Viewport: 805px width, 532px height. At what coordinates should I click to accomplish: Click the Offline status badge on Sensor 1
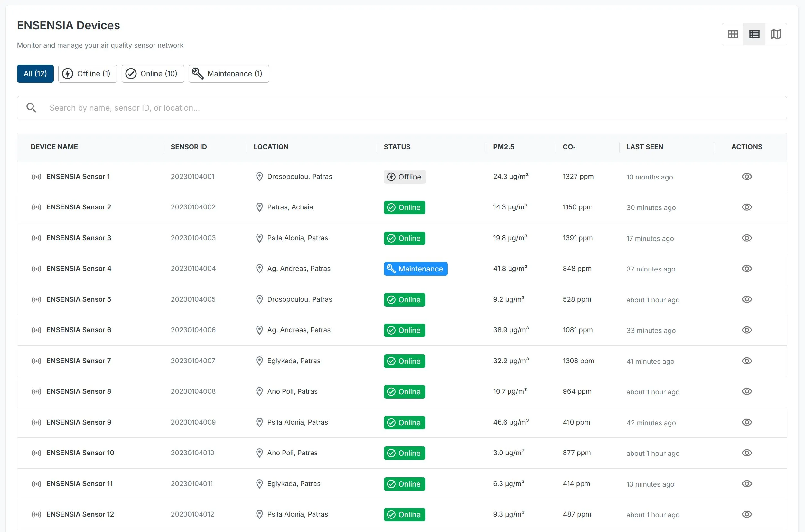coord(404,177)
